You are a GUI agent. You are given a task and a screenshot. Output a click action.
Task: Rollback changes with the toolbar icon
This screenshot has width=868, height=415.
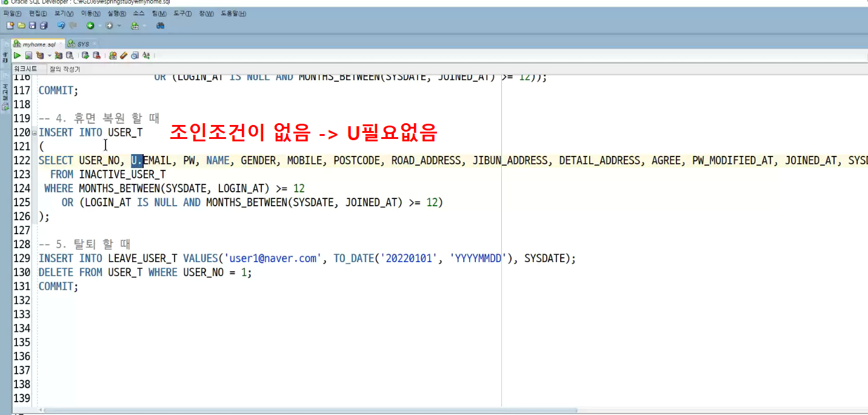click(x=97, y=55)
